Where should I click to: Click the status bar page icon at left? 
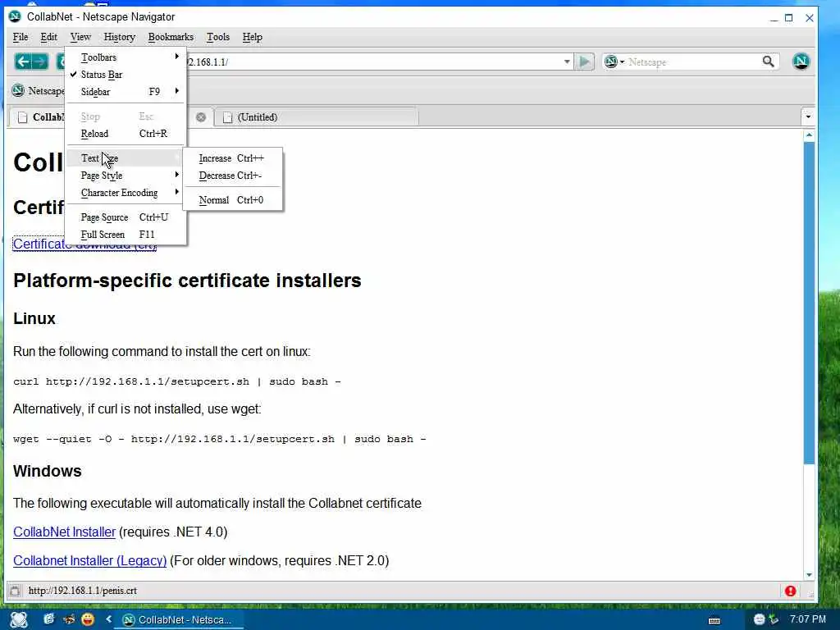point(15,591)
